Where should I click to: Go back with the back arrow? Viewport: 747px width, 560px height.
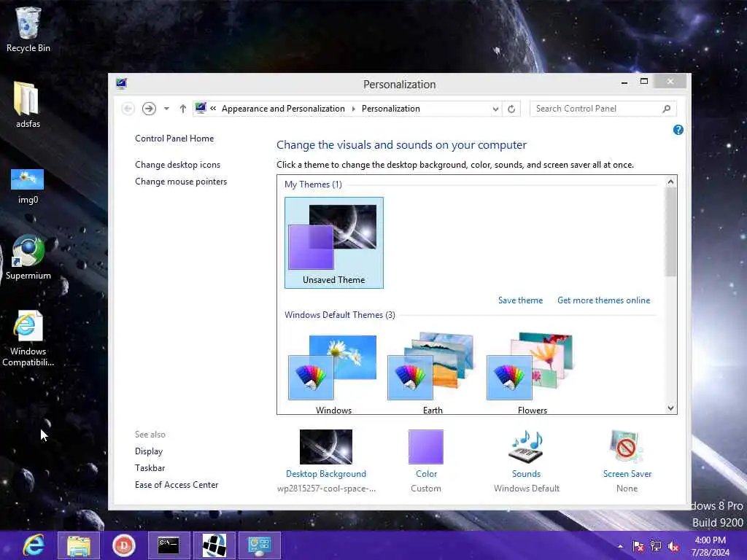tap(128, 109)
